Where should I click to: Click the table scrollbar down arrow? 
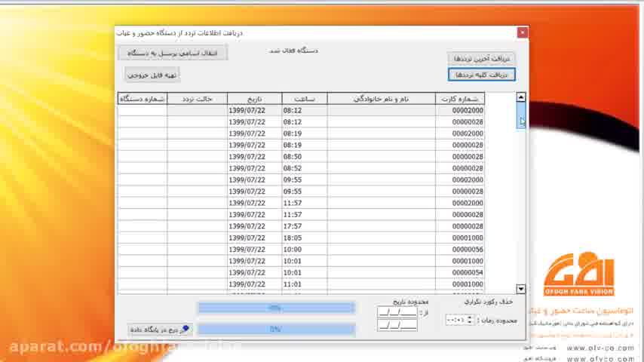521,289
